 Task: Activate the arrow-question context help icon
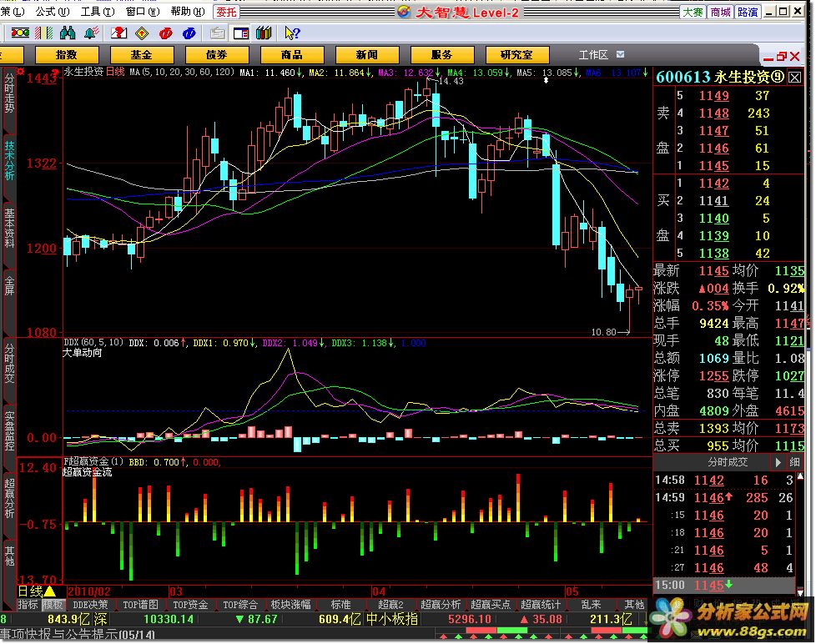point(292,33)
